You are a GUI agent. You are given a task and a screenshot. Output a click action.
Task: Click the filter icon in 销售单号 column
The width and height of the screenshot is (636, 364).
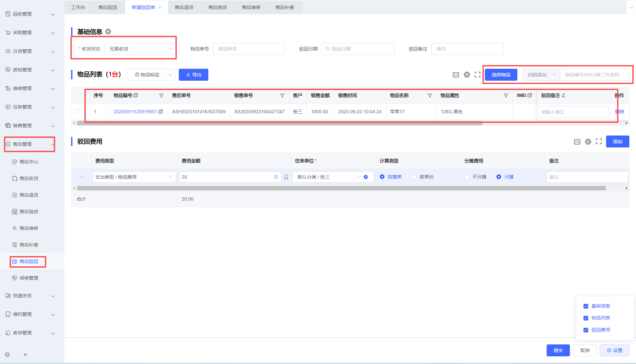point(282,96)
